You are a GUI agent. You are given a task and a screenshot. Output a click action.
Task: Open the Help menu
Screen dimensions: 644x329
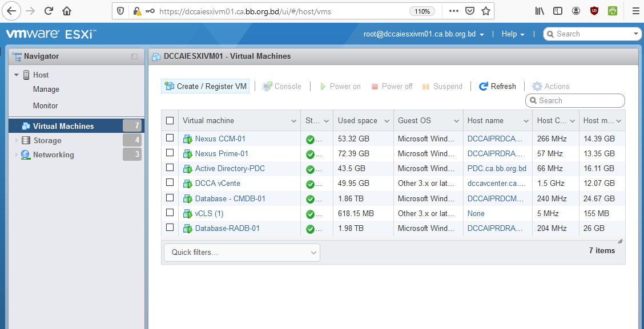pos(513,34)
